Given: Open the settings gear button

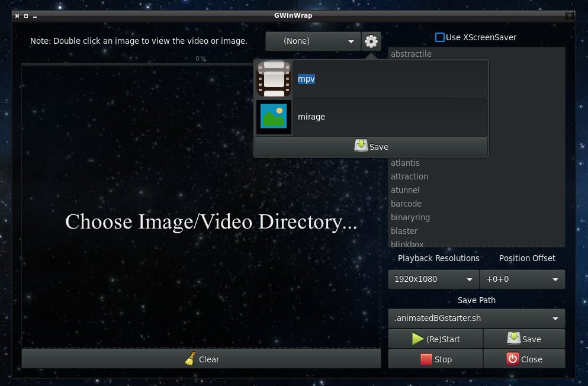Looking at the screenshot, I should [x=371, y=41].
